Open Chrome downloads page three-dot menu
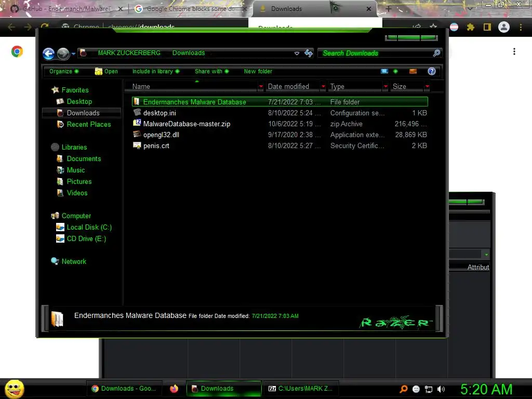532x399 pixels. click(514, 51)
